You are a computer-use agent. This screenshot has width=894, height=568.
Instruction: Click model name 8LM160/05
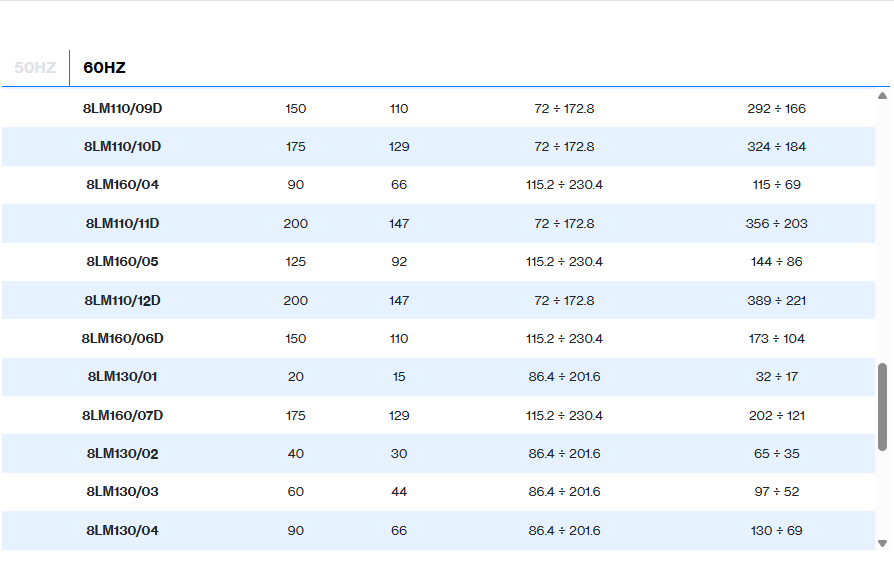click(x=122, y=262)
